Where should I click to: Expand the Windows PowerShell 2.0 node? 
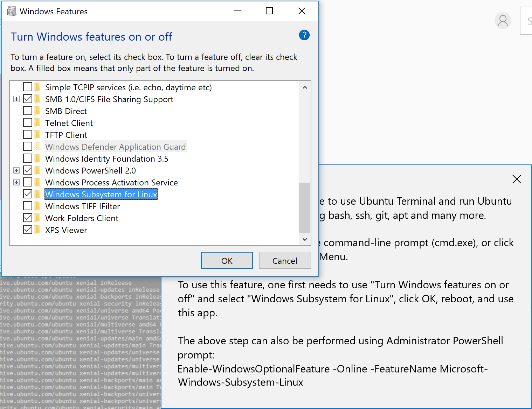coord(16,170)
